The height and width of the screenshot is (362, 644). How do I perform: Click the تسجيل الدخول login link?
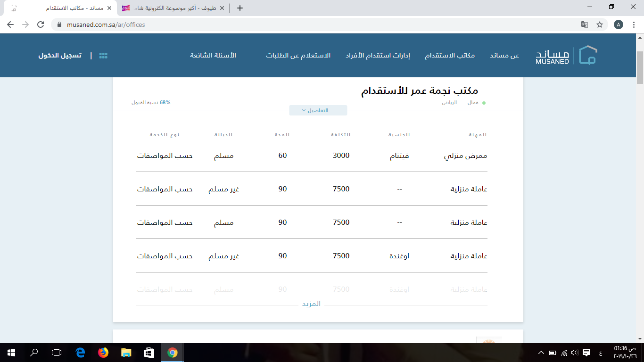60,56
